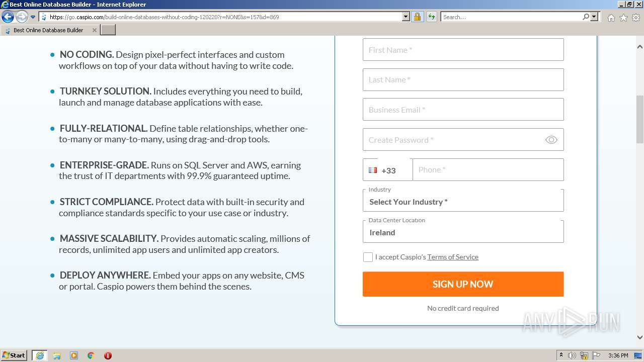Run search with the magnifying glass icon
Screen dimensions: 644x362
(586, 17)
